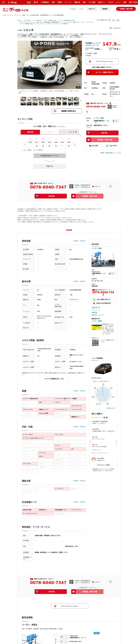Click 販売店のMAP情報を開く pin button
The height and width of the screenshot is (644, 138).
(x=103, y=303)
